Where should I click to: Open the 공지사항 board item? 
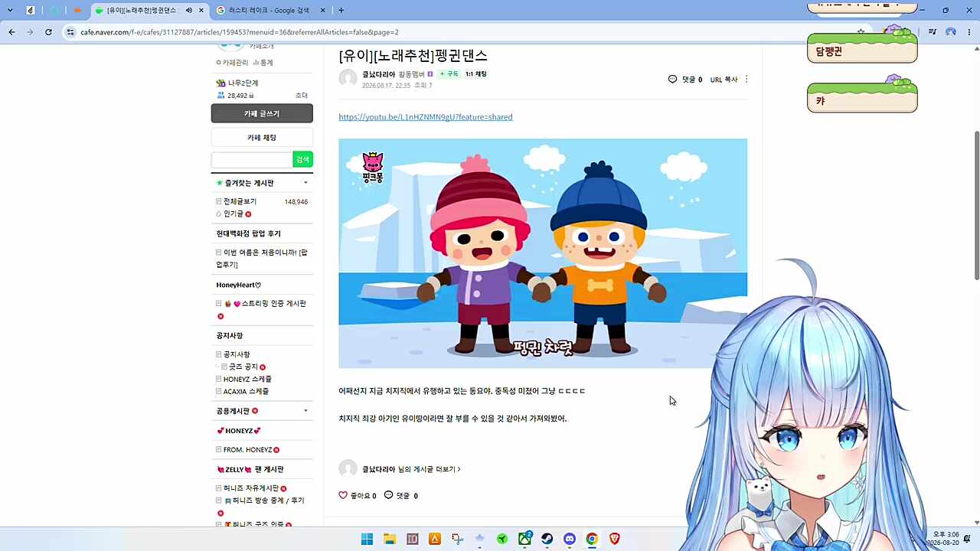(x=237, y=354)
